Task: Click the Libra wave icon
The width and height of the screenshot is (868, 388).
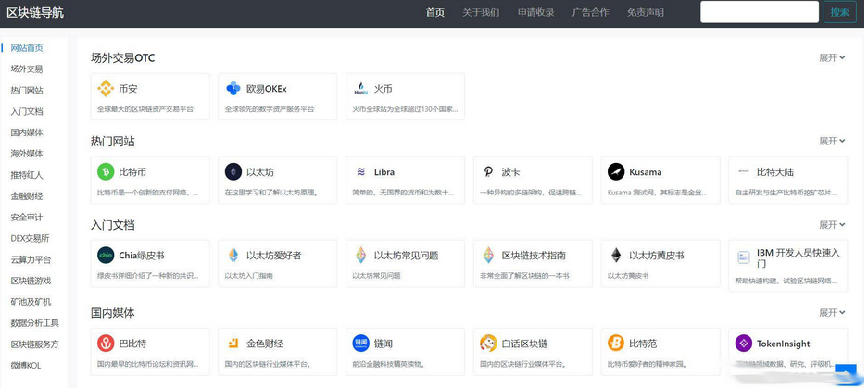Action: point(361,172)
